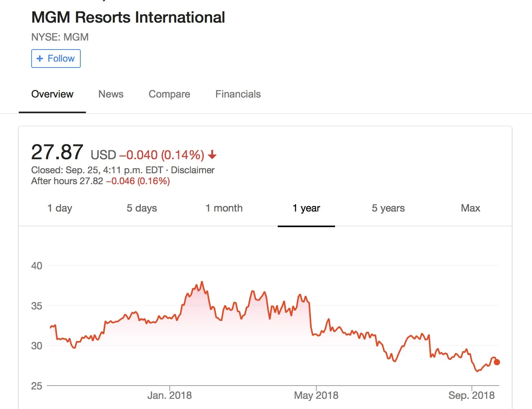Click the −0.046 (0.16%) after hours change
Viewport: 532px width, 409px height.
[138, 181]
